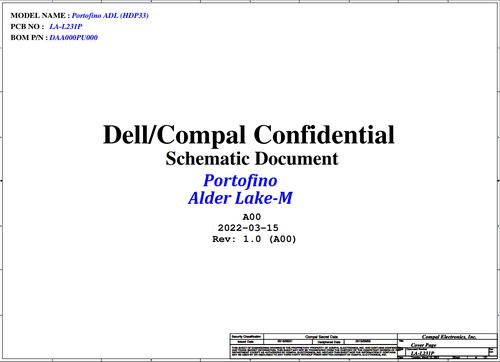The width and height of the screenshot is (500, 362).
Task: Click the date 2022-03-15
Action: pos(248,228)
